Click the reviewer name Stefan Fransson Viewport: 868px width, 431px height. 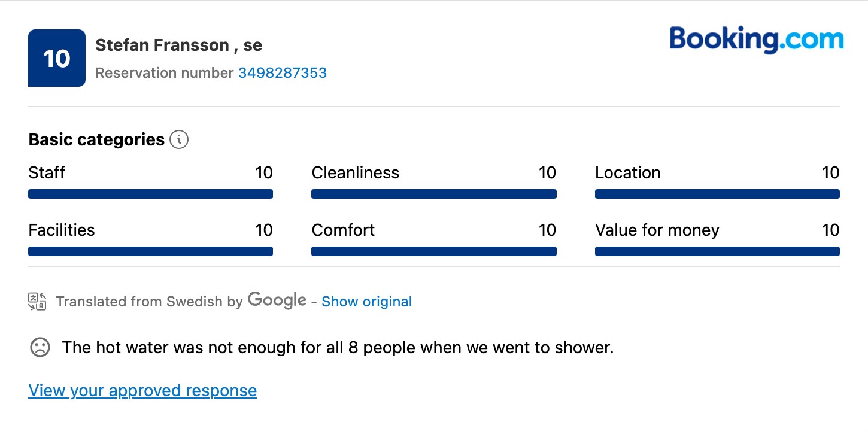162,45
